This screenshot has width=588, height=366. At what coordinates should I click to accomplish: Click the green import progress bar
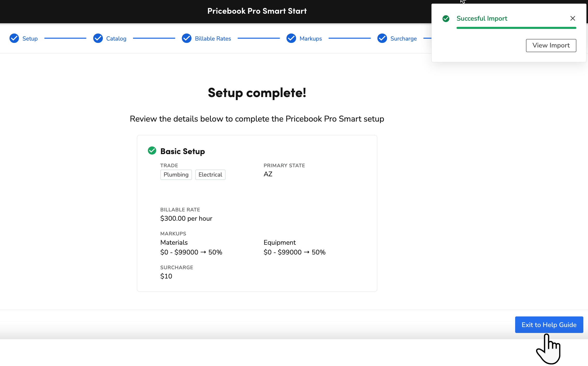pyautogui.click(x=516, y=28)
